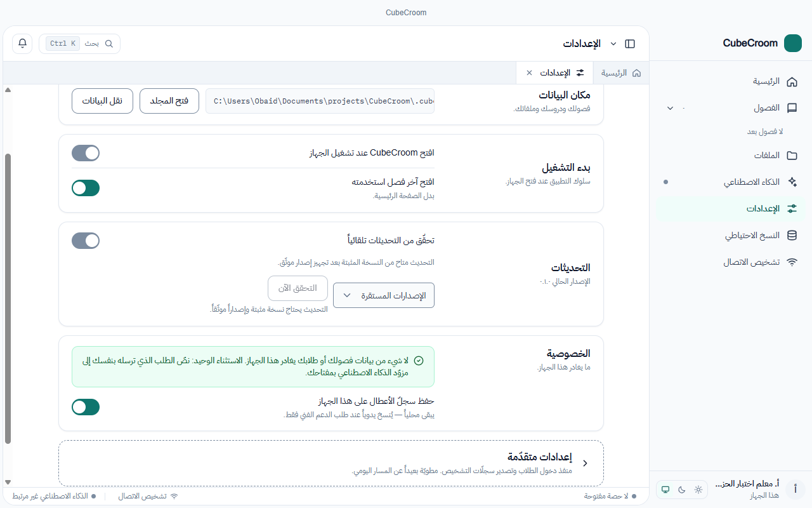
Task: Open الذكاء الاصطناعي in the sidebar
Action: pos(730,182)
